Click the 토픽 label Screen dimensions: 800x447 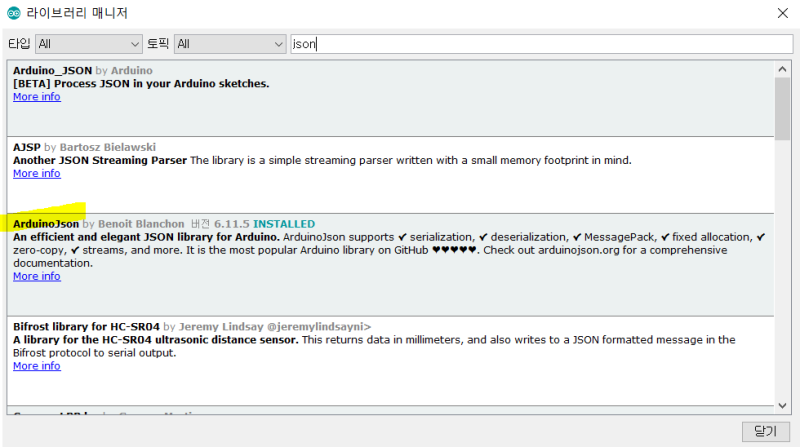pyautogui.click(x=158, y=44)
